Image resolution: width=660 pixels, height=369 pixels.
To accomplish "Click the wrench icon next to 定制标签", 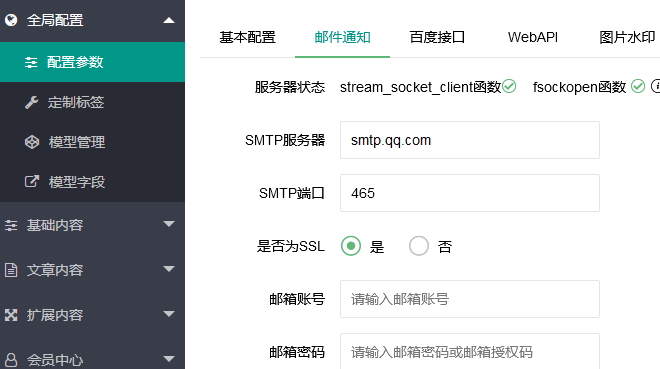I will tap(32, 102).
